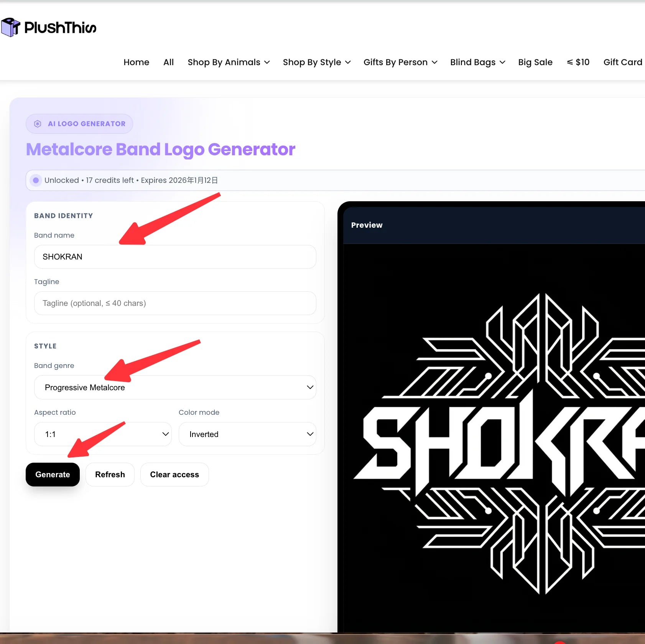Expand the Shop By Style menu chevron
This screenshot has height=644, width=645.
pyautogui.click(x=348, y=62)
